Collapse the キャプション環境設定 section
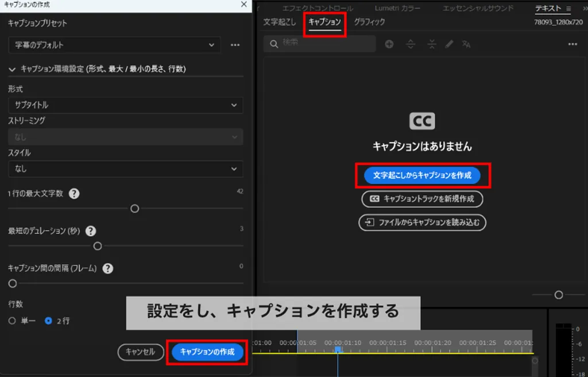588x377 pixels. tap(12, 70)
